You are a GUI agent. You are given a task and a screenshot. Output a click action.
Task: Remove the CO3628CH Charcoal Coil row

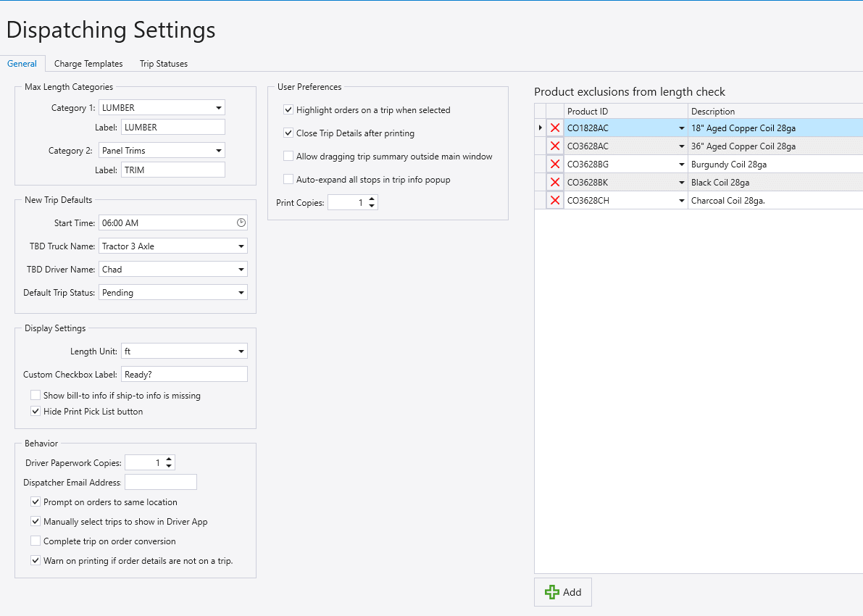[555, 201]
